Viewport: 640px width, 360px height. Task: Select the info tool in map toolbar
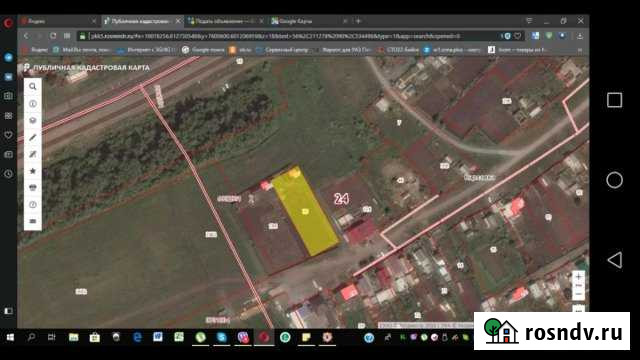click(33, 104)
